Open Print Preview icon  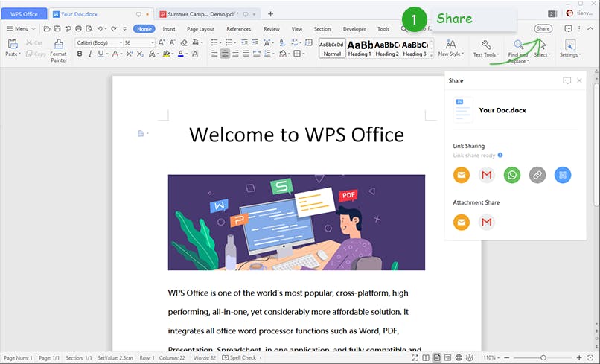[x=89, y=29]
